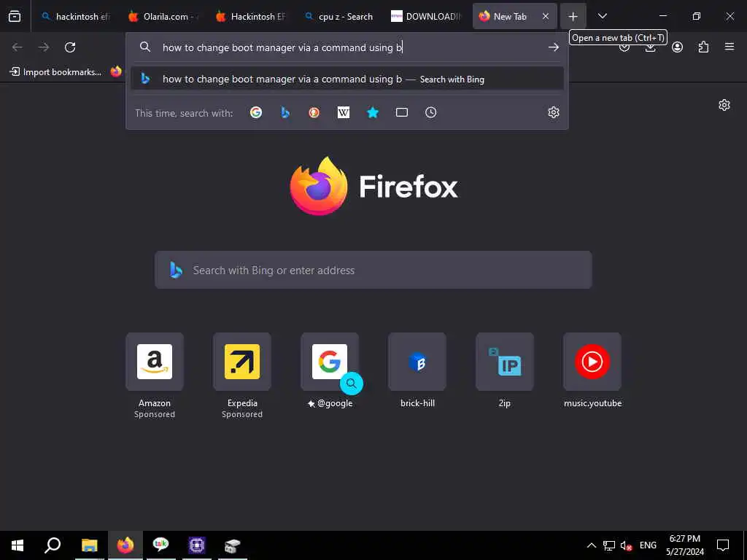Viewport: 747px width, 560px height.
Task: Open the application hamburger menu
Action: point(729,47)
